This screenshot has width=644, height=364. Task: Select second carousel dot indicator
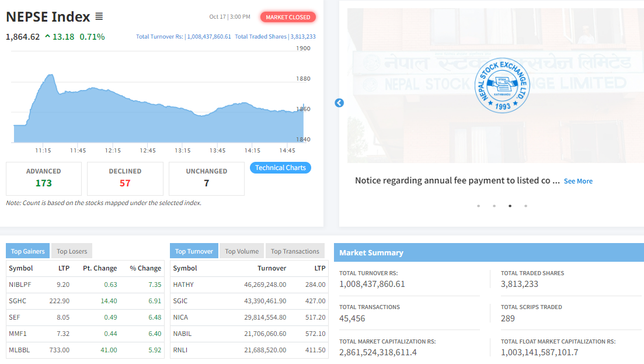(494, 206)
